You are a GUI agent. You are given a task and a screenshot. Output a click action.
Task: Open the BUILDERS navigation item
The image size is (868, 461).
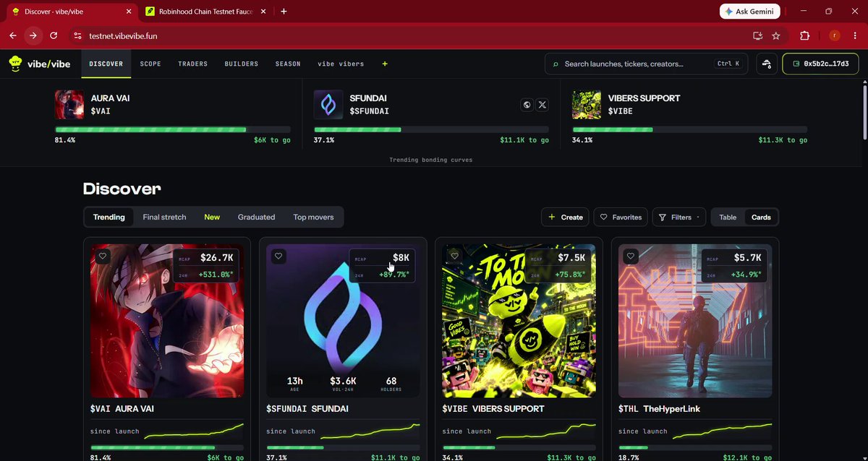(242, 64)
